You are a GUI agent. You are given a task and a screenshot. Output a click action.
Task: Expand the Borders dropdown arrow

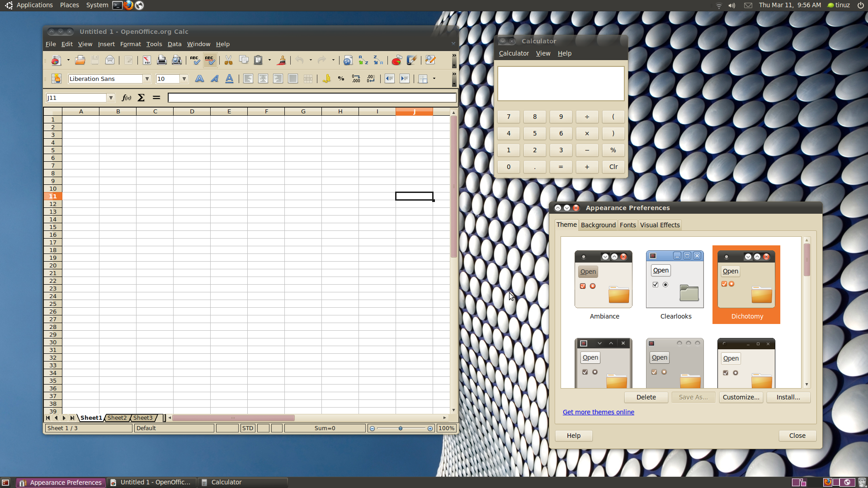(434, 79)
